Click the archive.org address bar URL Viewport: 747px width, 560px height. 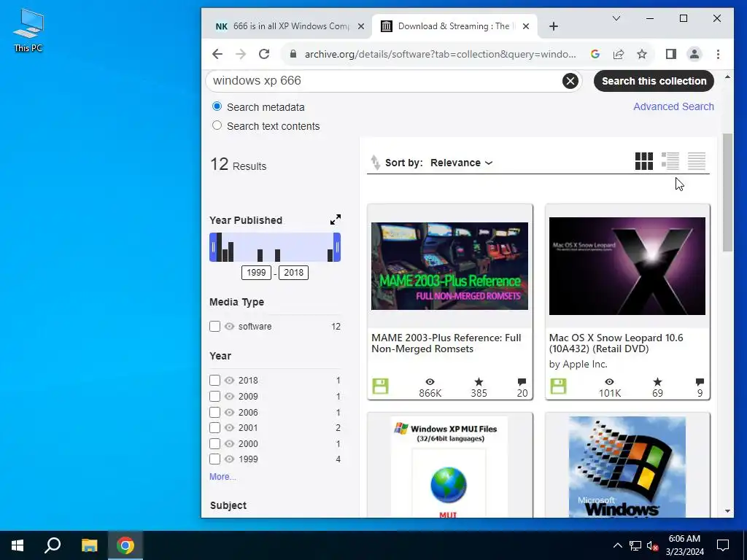[440, 54]
